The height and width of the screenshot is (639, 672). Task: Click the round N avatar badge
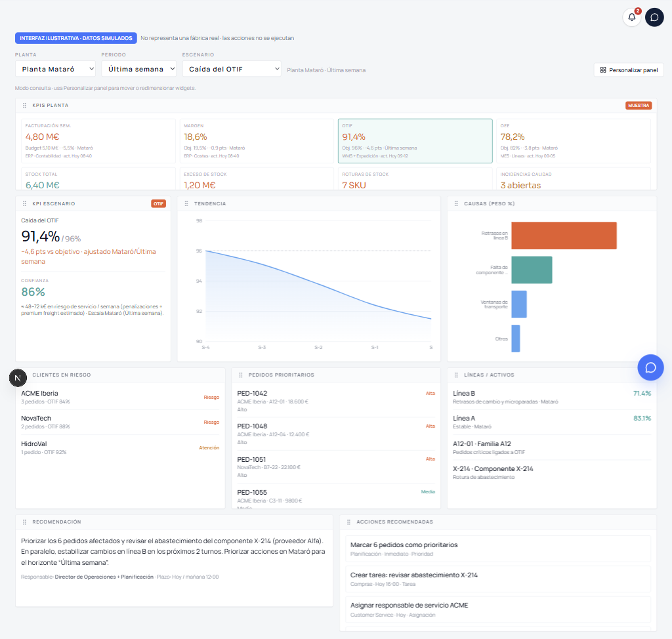click(x=18, y=378)
